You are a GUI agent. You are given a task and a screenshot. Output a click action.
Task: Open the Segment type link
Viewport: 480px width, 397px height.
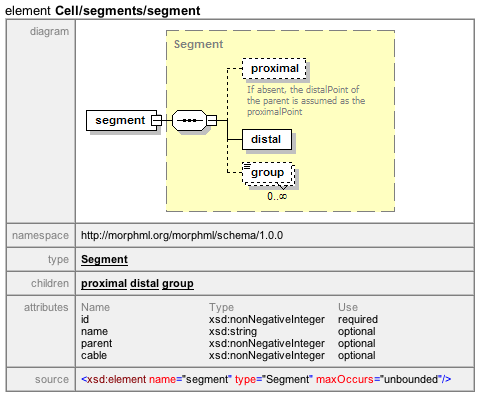(x=104, y=259)
